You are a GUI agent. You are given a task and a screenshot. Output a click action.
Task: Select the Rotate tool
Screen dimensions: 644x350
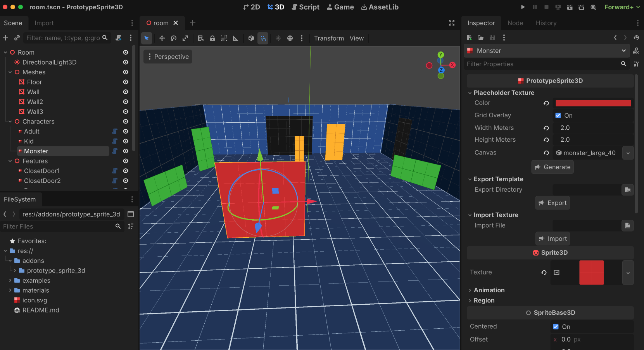(173, 38)
